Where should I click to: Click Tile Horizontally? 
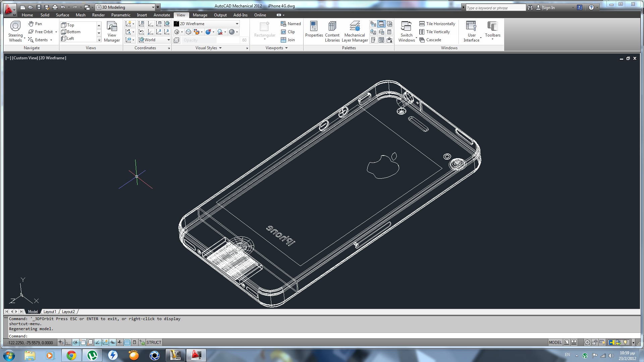(x=437, y=24)
